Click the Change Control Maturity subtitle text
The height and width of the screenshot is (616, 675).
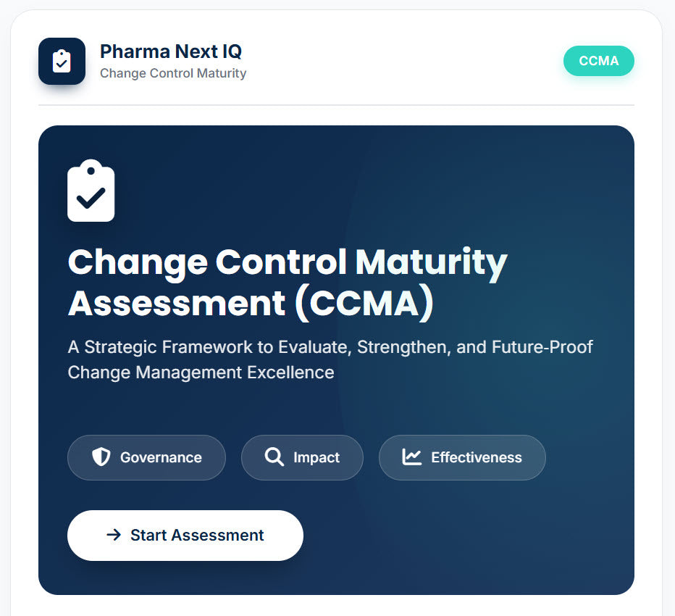point(174,73)
